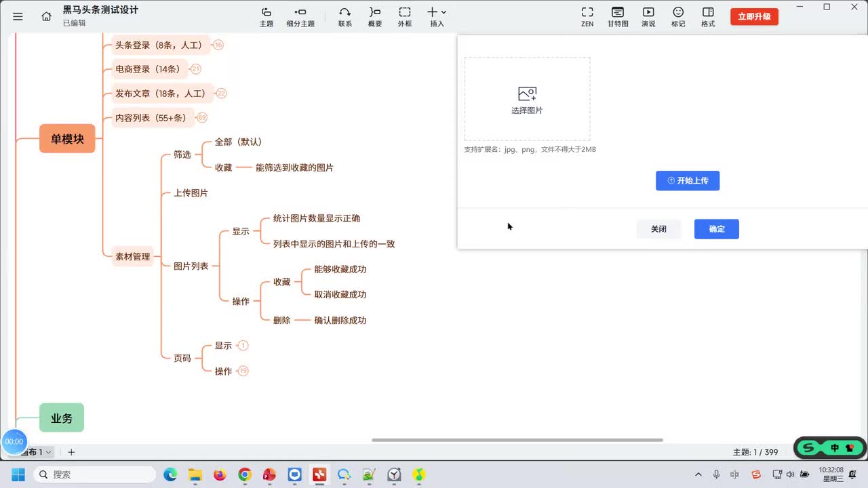Add a summary (概要) bracket
The image size is (868, 488).
click(375, 17)
